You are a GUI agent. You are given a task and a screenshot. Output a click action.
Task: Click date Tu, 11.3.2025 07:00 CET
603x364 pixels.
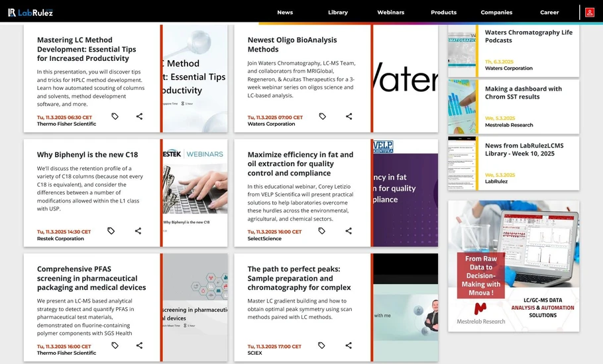275,118
